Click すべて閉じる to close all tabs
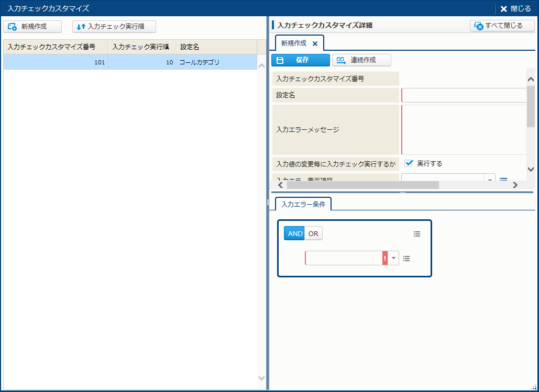 (x=502, y=26)
